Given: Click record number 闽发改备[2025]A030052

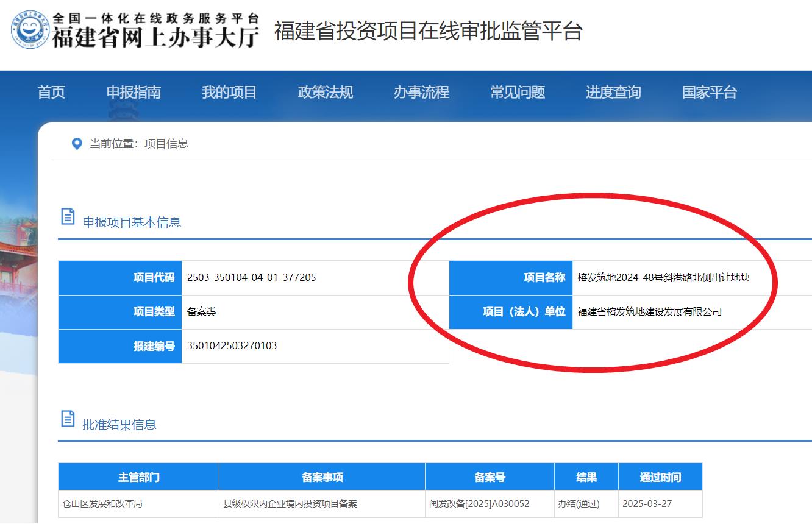Looking at the screenshot, I should pos(479,505).
